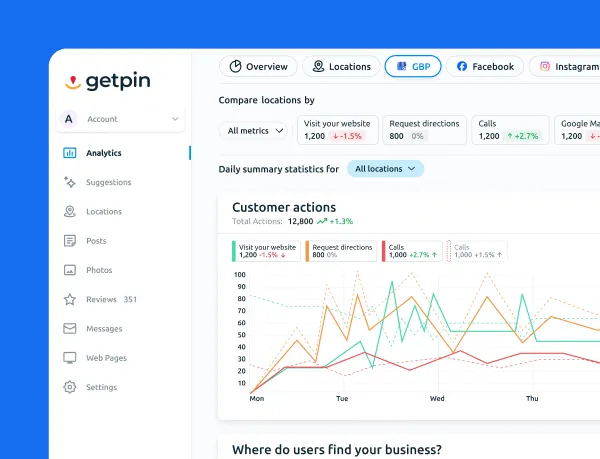Click the red Calls color bar
The image size is (600, 459).
click(383, 251)
